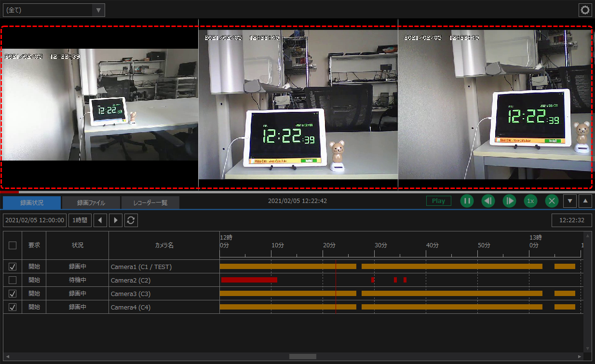Select the datetime field showing 2021/02/05 12:00:00
The image size is (595, 364).
tap(35, 220)
